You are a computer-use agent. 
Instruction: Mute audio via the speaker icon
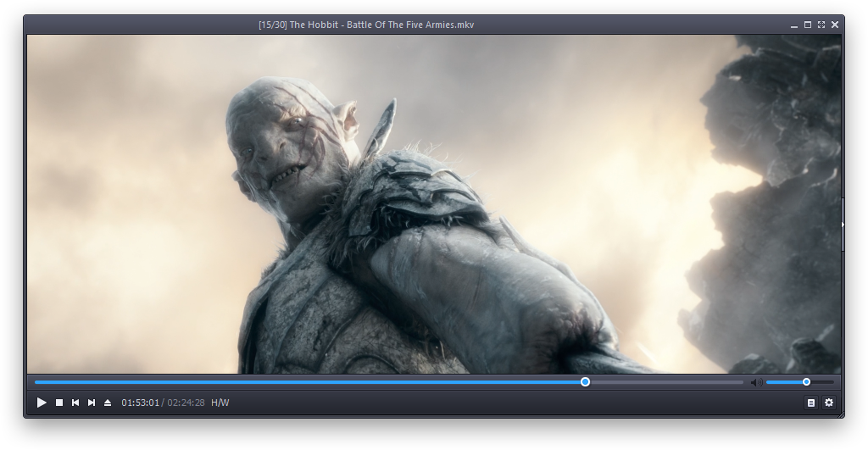757,382
